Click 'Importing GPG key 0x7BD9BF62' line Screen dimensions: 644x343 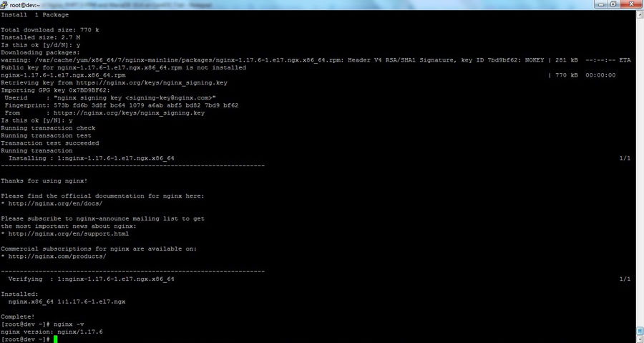(55, 90)
